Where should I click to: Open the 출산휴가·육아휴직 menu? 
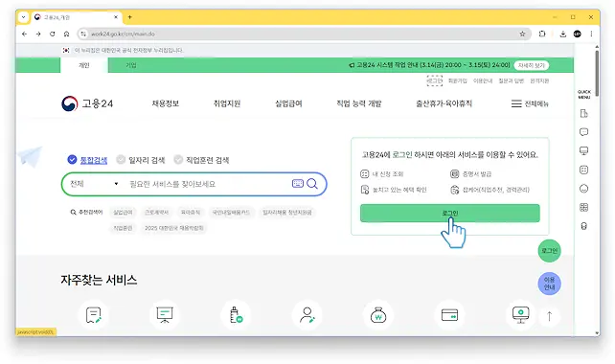coord(444,104)
